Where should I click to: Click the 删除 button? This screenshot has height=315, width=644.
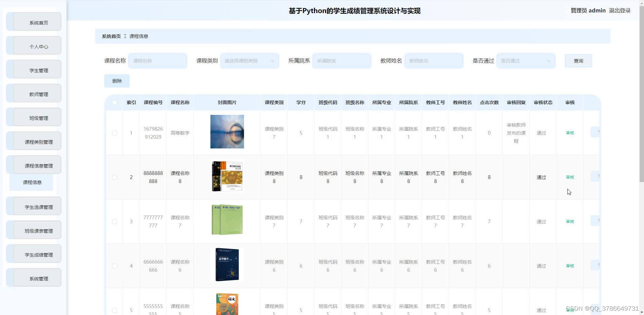(117, 81)
